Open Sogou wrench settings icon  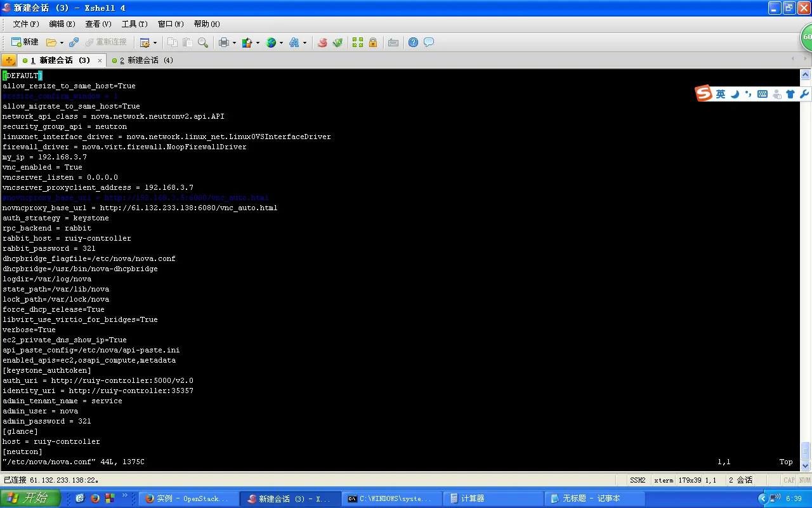click(804, 94)
